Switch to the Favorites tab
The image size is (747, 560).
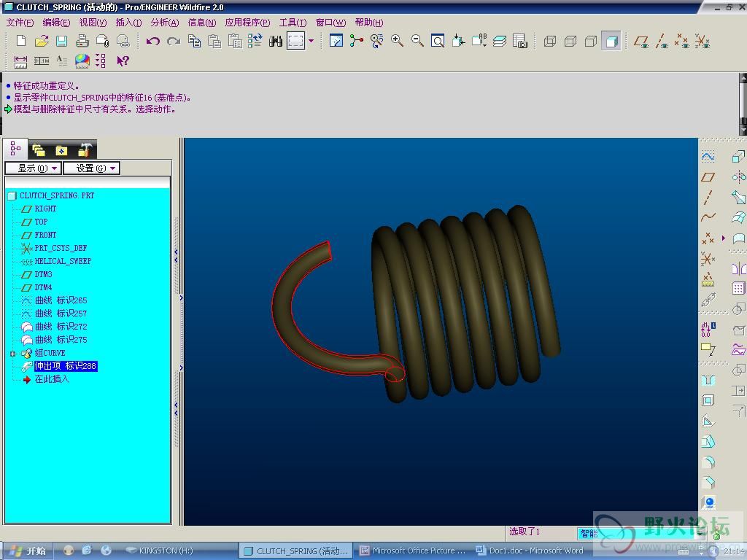[61, 150]
